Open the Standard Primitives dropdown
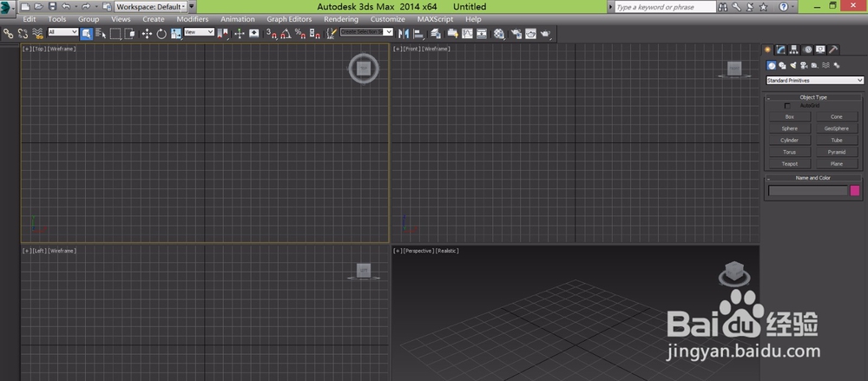 [x=815, y=81]
